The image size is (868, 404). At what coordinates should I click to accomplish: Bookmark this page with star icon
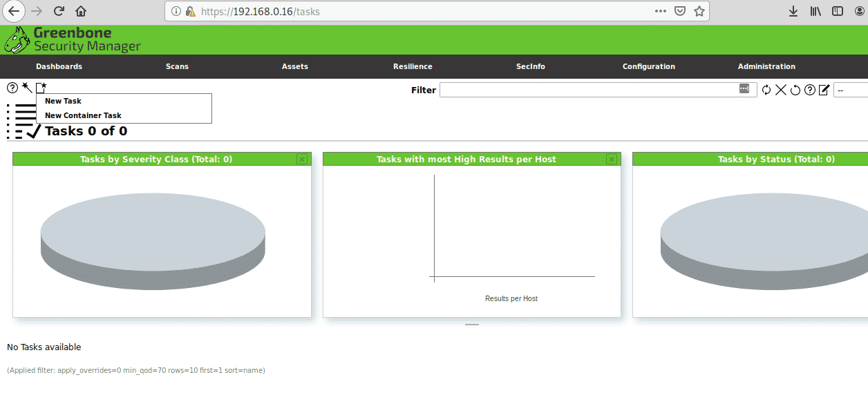tap(699, 11)
